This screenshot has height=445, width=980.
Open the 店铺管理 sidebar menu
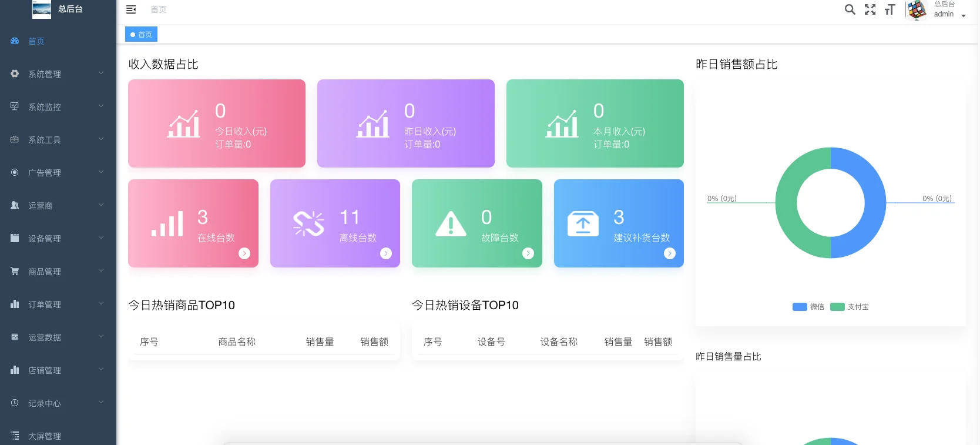(x=58, y=370)
